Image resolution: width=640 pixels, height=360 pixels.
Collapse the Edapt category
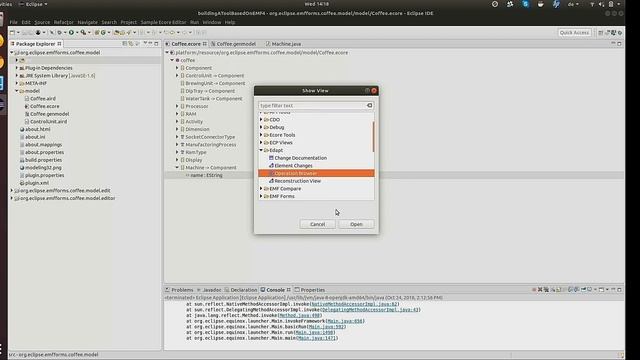tap(261, 150)
